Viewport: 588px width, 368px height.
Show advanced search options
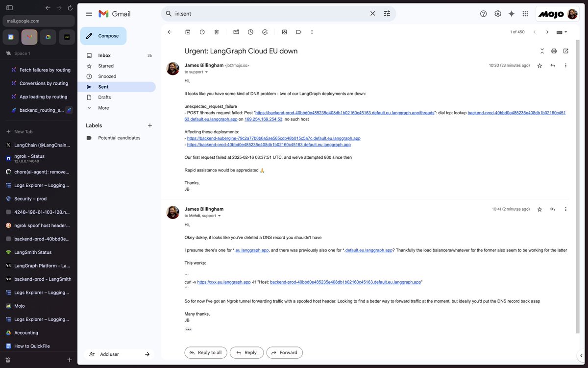387,14
